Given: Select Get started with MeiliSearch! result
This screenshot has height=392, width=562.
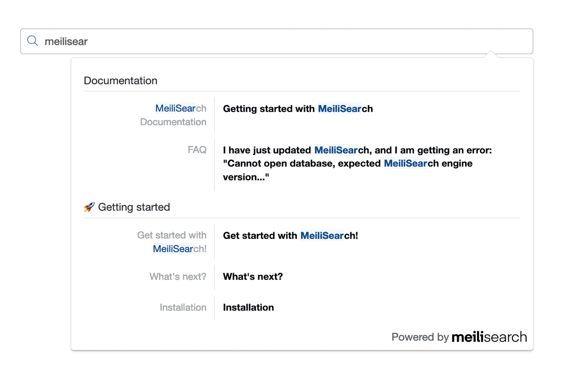Looking at the screenshot, I should [290, 235].
